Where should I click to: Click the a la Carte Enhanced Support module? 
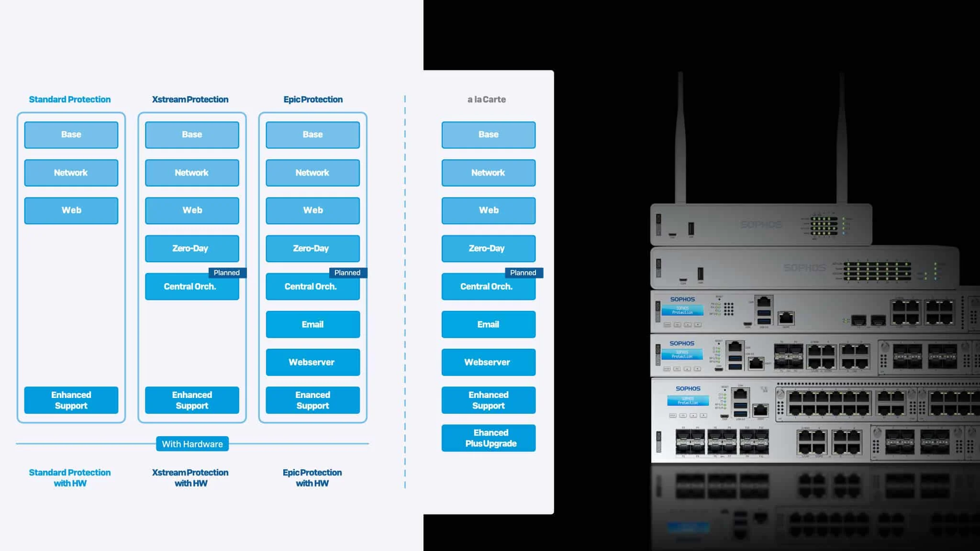tap(487, 400)
